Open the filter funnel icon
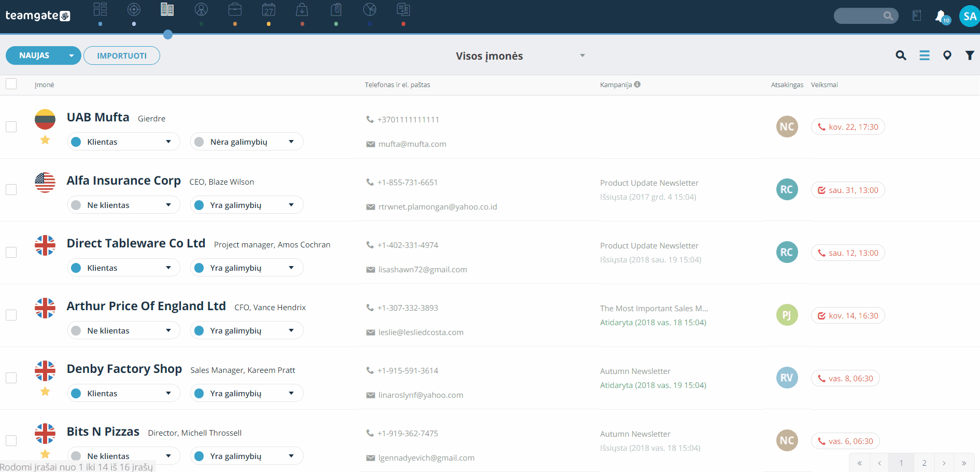This screenshot has width=980, height=472. point(970,55)
